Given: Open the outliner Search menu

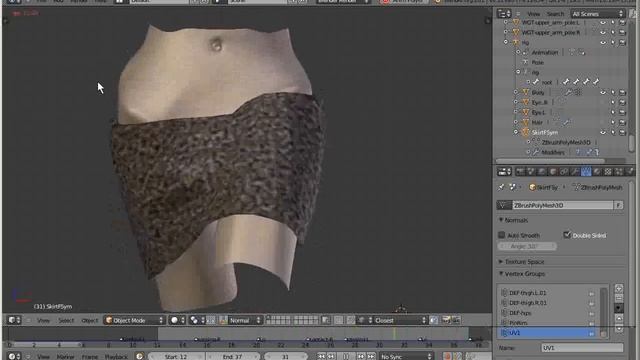Looking at the screenshot, I should tap(555, 14).
